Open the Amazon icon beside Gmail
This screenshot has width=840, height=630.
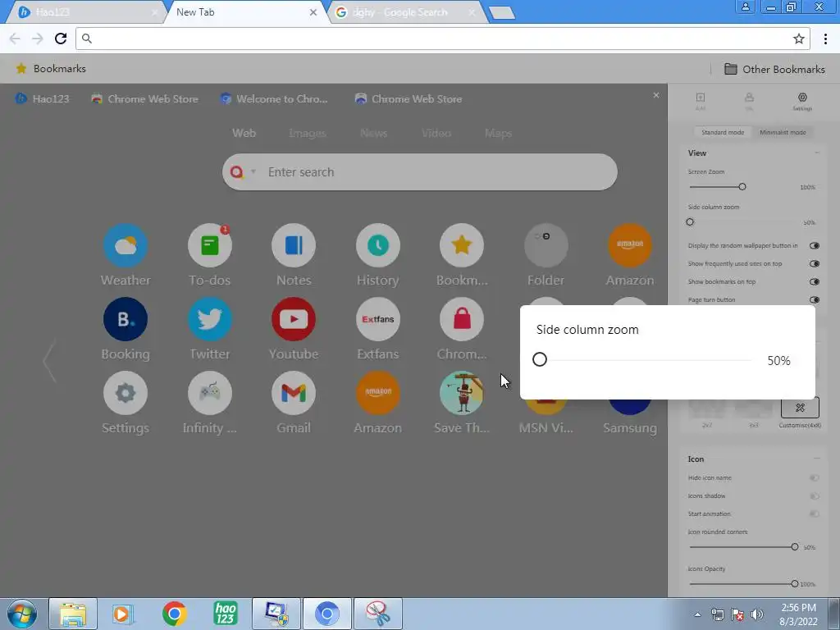(x=377, y=393)
